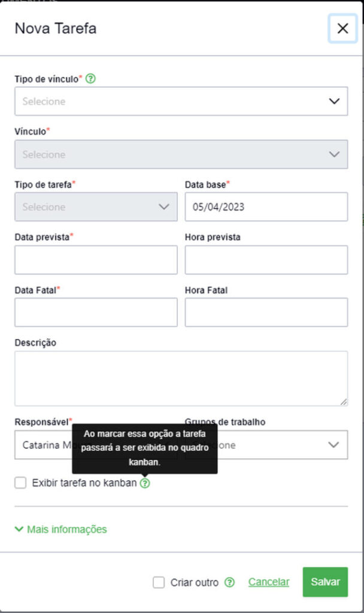Screen dimensions: 364x613
Task: Click the chevron on the Vínculo selector
Action: (x=334, y=154)
